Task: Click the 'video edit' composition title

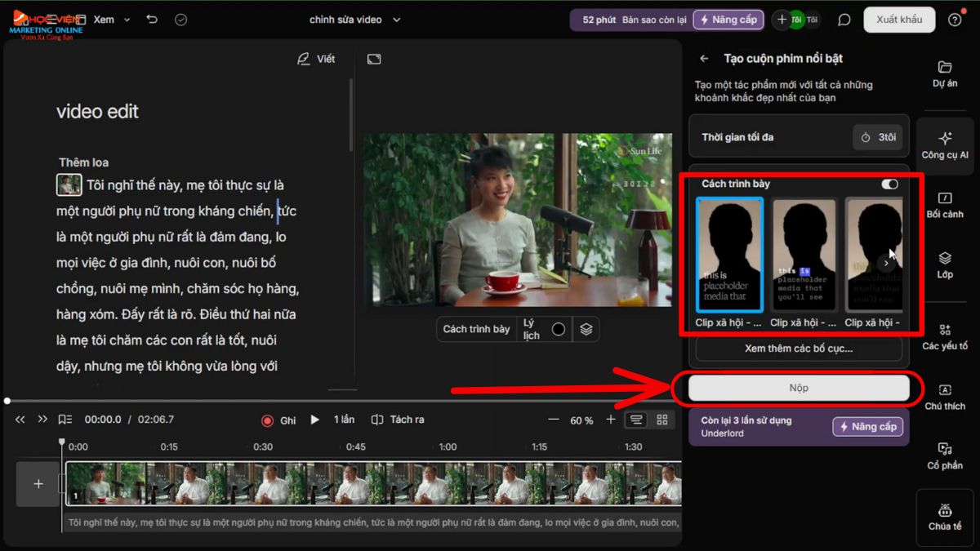Action: tap(97, 112)
